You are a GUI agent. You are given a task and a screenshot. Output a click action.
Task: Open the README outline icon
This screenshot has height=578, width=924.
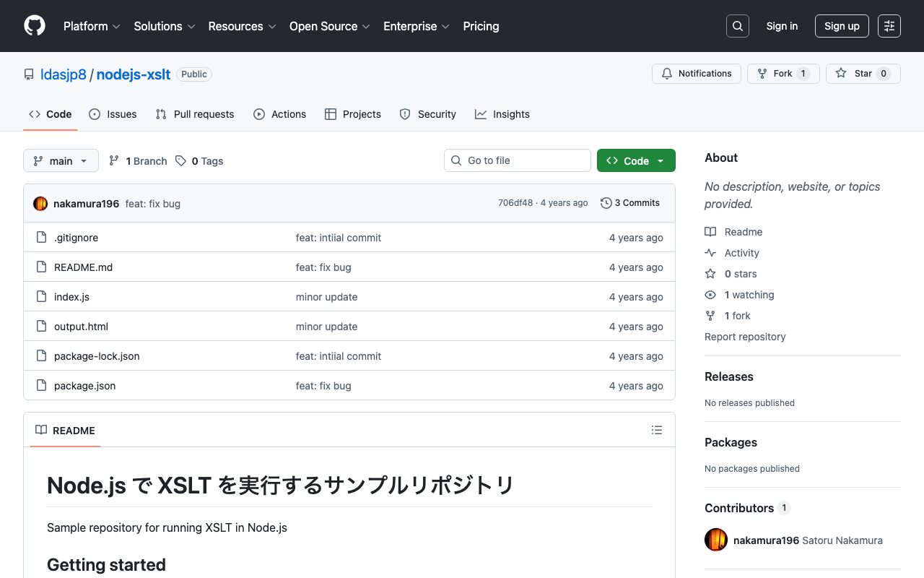tap(657, 430)
